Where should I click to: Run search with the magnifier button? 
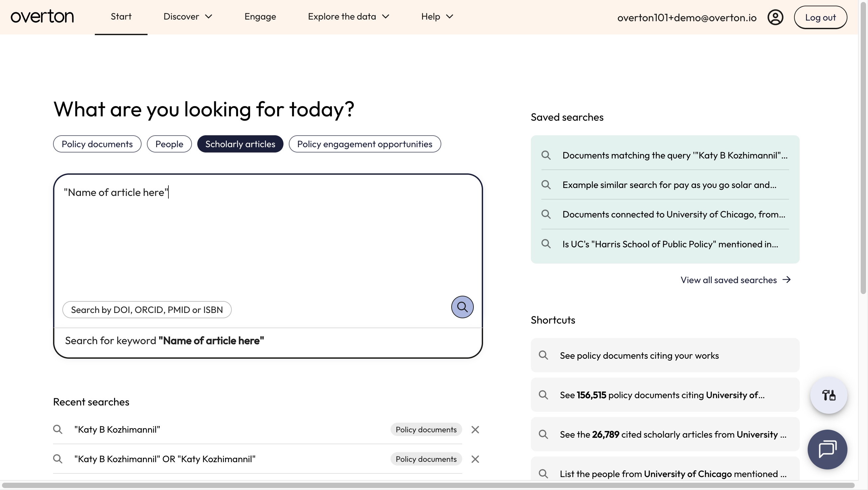(x=462, y=307)
